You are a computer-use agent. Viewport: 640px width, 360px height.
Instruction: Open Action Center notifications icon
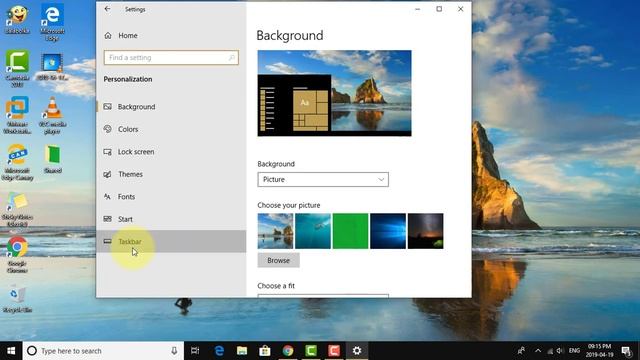[x=627, y=351]
